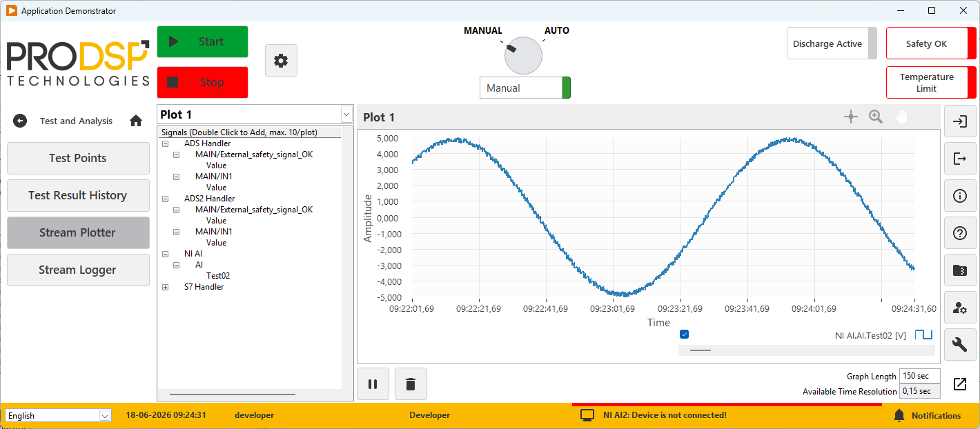The height and width of the screenshot is (429, 980).
Task: Click the Application Demonstrator title bar icon
Action: coord(11,10)
